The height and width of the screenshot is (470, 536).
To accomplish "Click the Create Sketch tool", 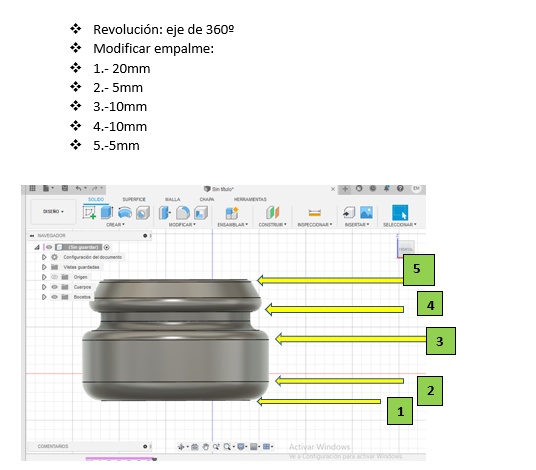I will click(89, 213).
